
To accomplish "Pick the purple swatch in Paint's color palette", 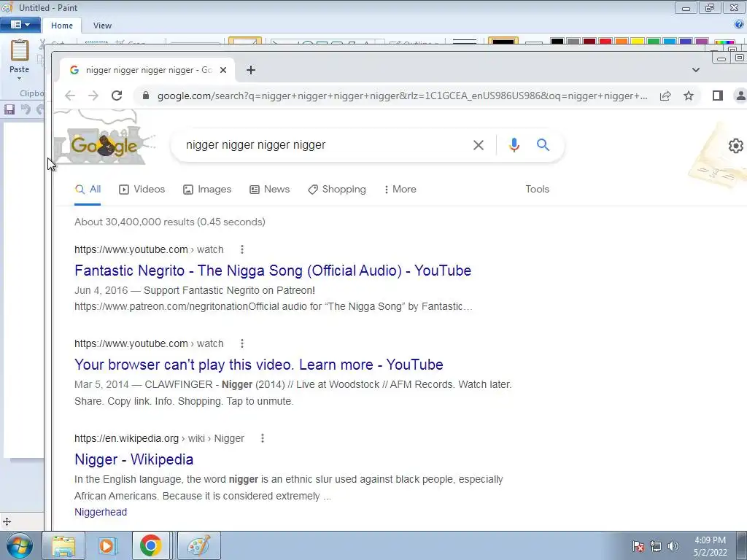I will pos(702,41).
